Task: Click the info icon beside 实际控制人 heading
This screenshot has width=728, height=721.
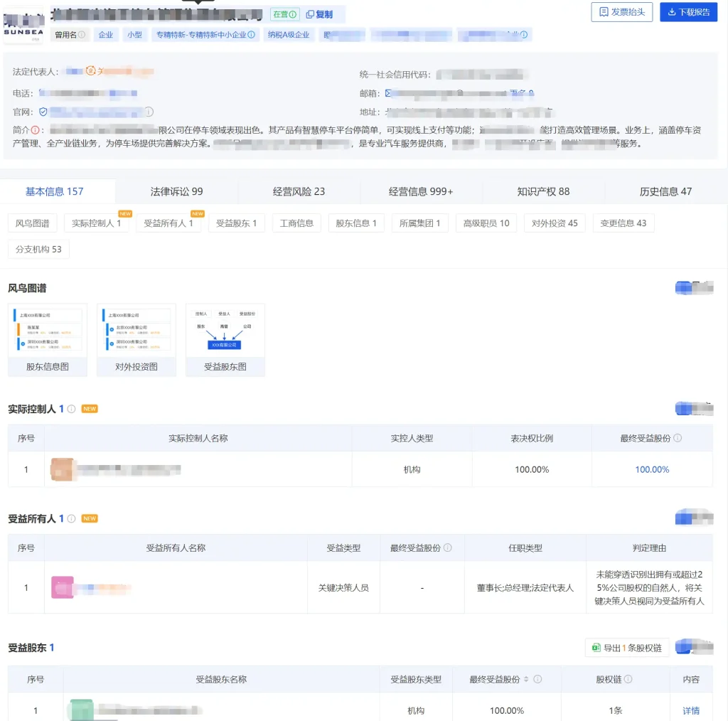Action: click(71, 409)
